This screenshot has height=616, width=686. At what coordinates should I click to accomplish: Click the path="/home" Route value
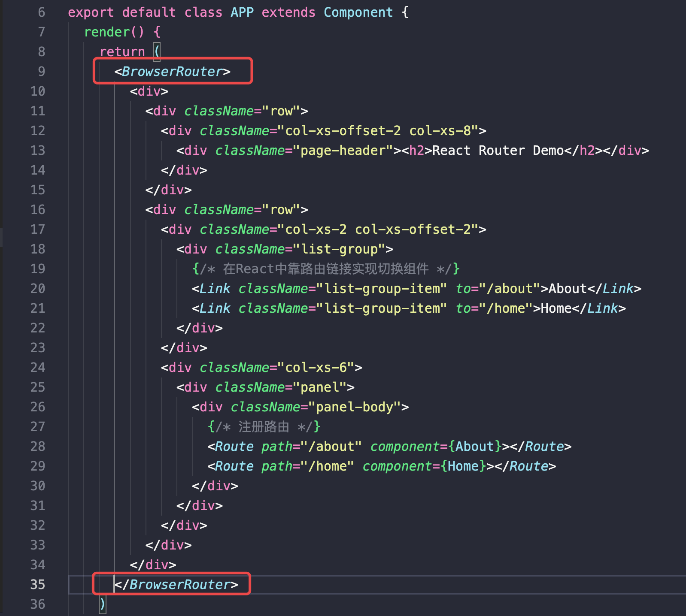pyautogui.click(x=328, y=466)
